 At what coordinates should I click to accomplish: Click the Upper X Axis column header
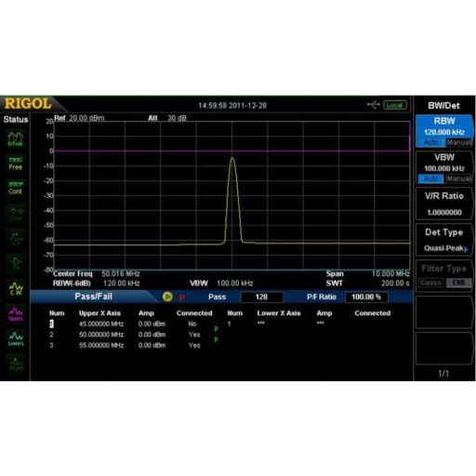click(x=99, y=313)
